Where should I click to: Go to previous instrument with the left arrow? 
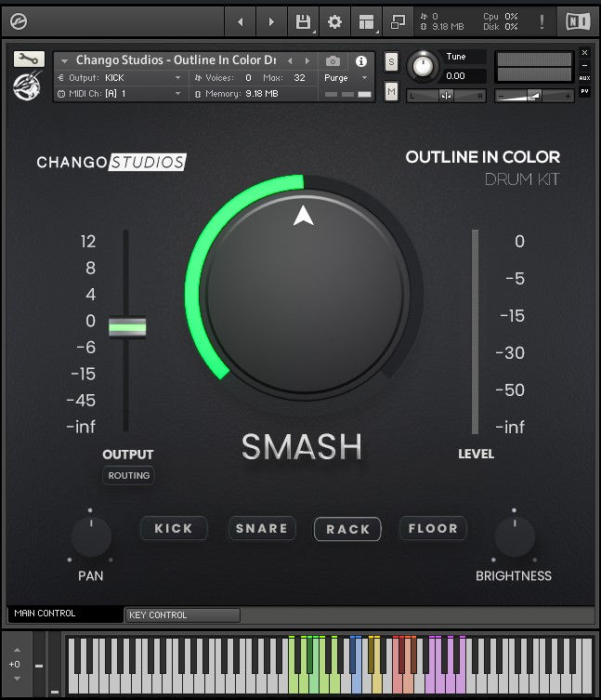pos(240,21)
